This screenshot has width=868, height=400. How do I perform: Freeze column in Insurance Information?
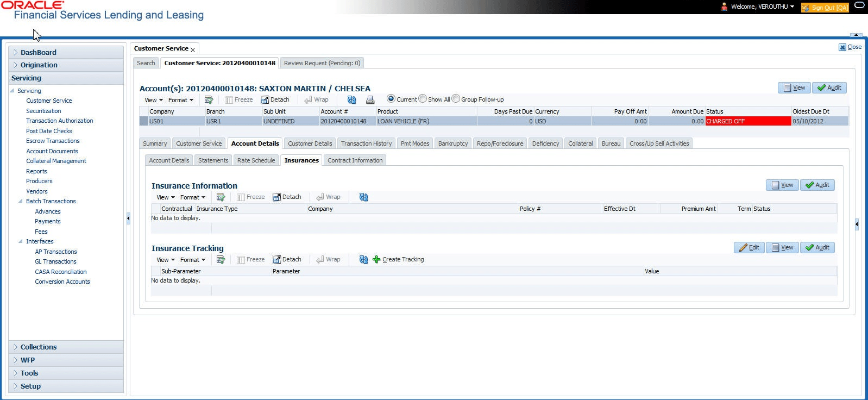pos(250,197)
